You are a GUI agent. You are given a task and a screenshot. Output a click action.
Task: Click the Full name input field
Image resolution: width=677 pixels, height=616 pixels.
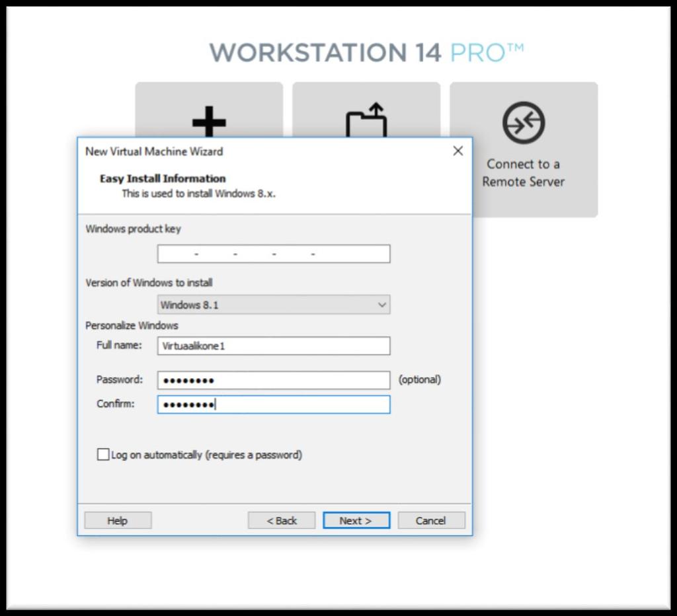[x=274, y=346]
